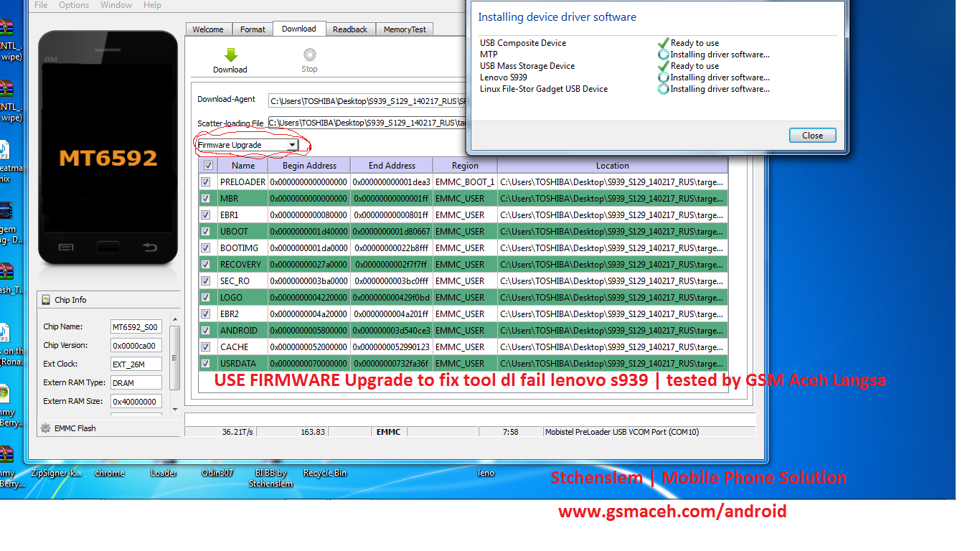
Task: Open the File menu
Action: click(x=41, y=5)
